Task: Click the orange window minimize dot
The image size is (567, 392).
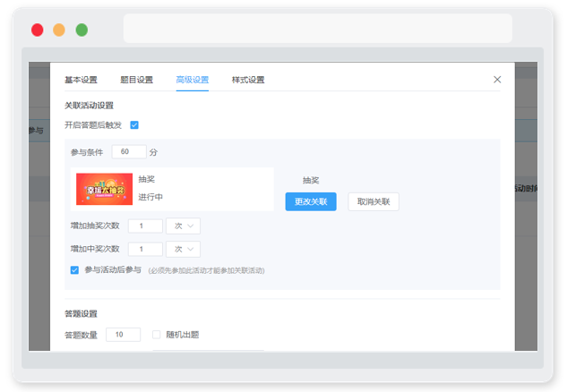Action: click(x=59, y=30)
